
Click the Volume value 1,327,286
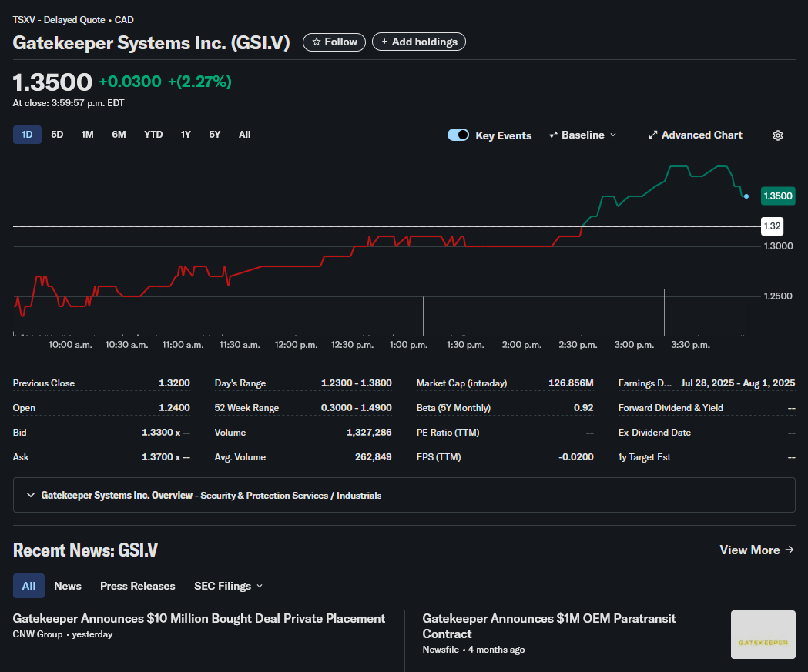pos(369,433)
